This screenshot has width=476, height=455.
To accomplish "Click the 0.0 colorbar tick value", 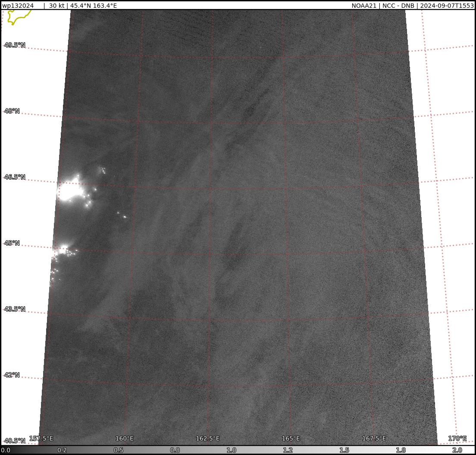I will click(x=6, y=450).
